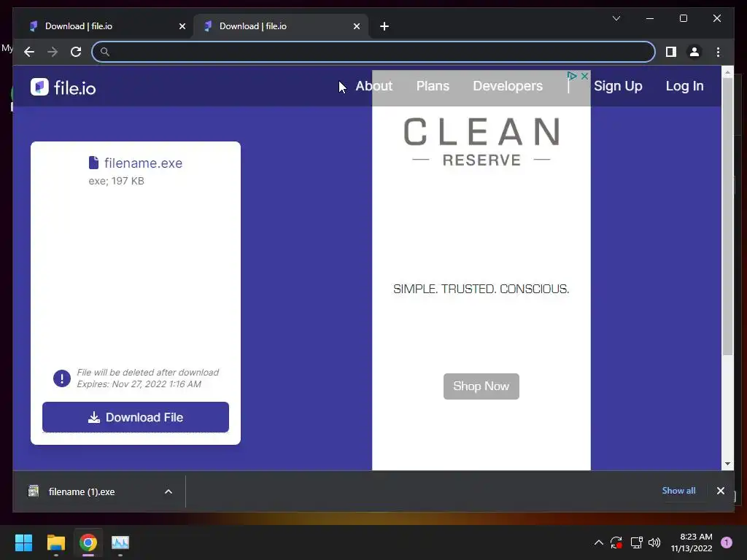Open the downloaded filename (1).exe item
Viewport: 747px width, 560px height.
[x=82, y=491]
